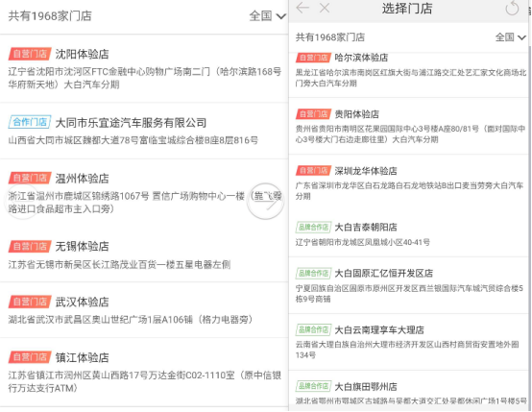The height and width of the screenshot is (412, 532).
Task: Click the 选择门店 page title
Action: point(407,8)
